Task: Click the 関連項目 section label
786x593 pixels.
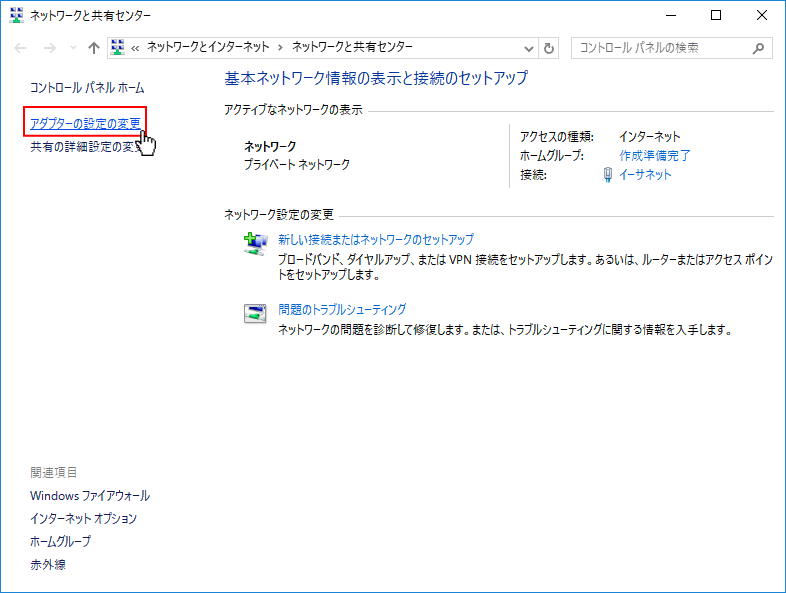Action: coord(54,472)
